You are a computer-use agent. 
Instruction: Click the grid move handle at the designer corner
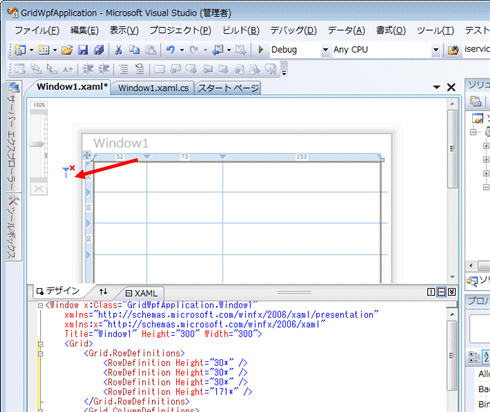pos(87,155)
